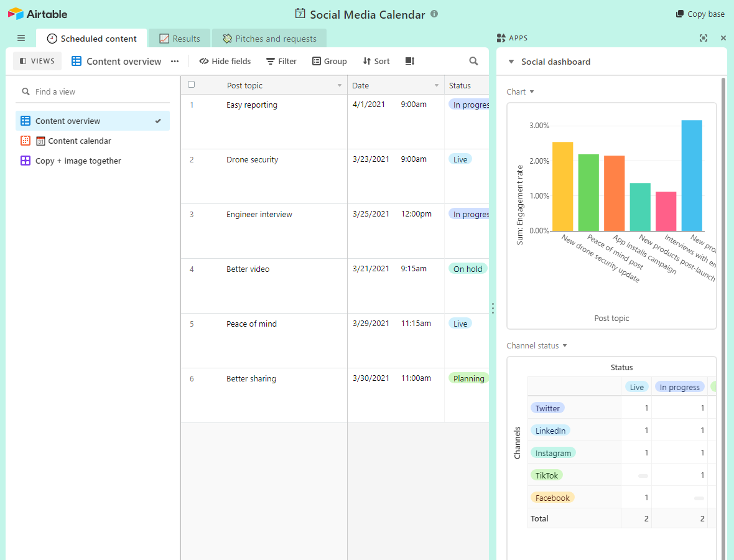Select the gallery icon for Copy + image together
Screen dimensions: 734x560
coord(26,161)
